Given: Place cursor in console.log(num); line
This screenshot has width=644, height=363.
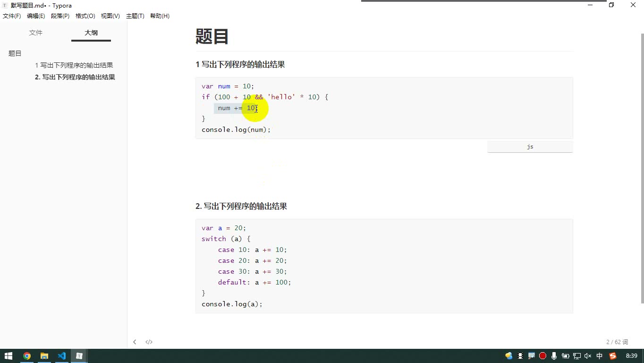Looking at the screenshot, I should (236, 130).
